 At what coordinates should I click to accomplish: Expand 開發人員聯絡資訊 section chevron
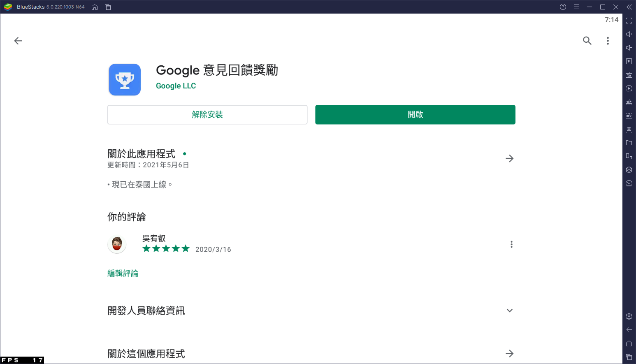coord(510,311)
